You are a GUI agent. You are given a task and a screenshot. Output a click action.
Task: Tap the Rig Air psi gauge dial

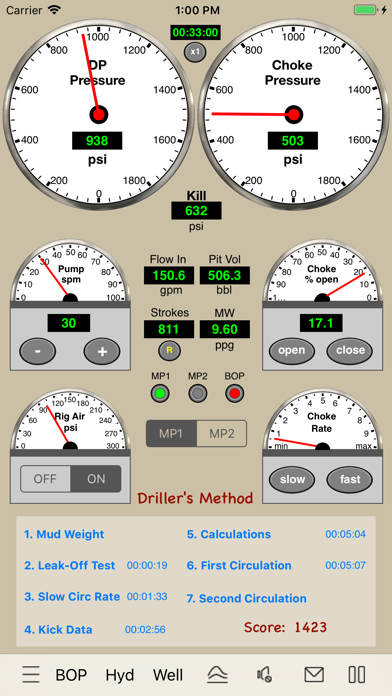click(x=70, y=420)
